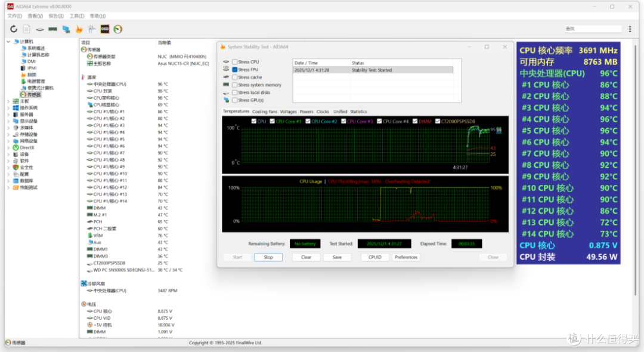Click the 当前值 column header
The image size is (644, 352).
point(165,43)
